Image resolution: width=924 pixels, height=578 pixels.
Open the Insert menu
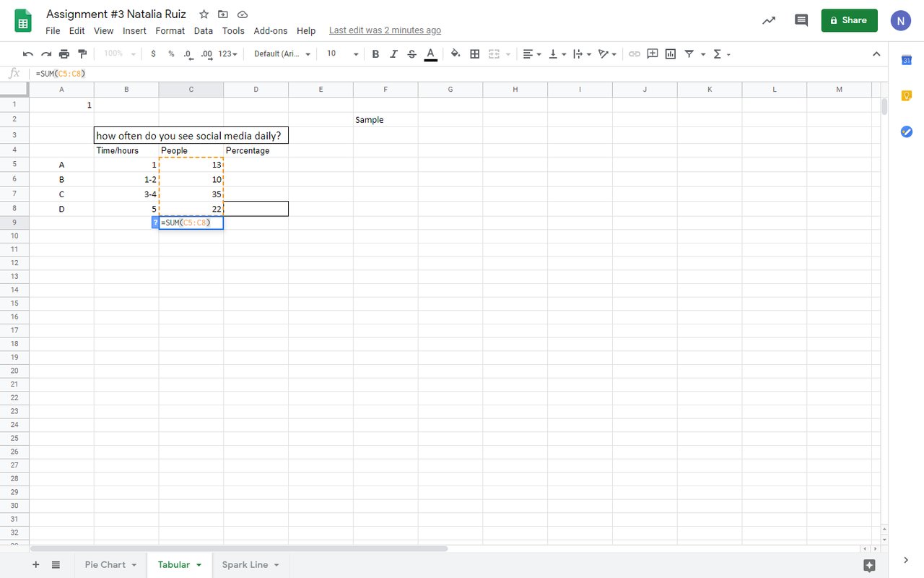134,31
